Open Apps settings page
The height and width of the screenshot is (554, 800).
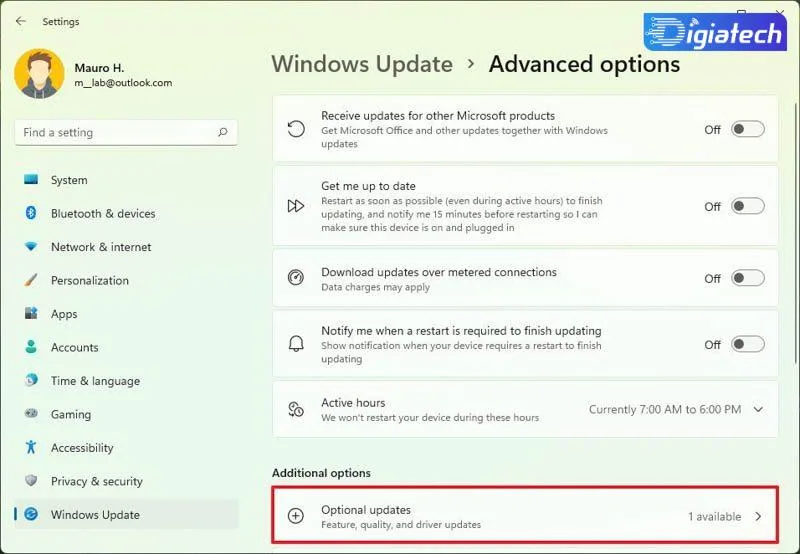(x=126, y=313)
